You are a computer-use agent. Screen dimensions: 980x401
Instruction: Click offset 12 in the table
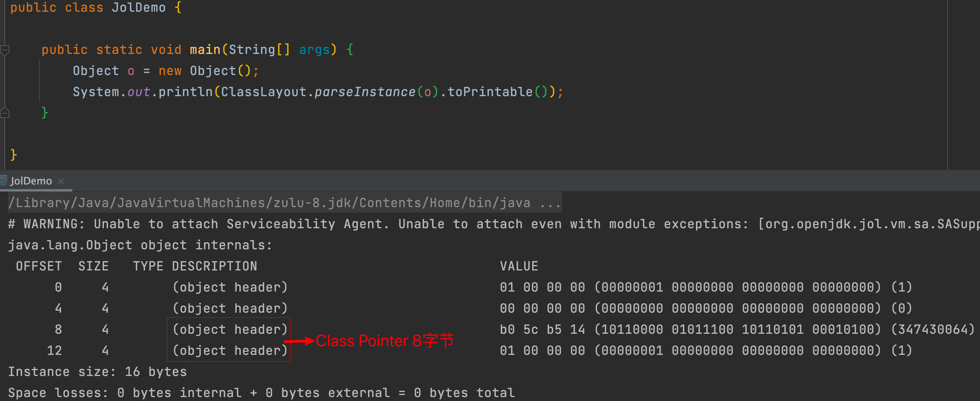(54, 351)
